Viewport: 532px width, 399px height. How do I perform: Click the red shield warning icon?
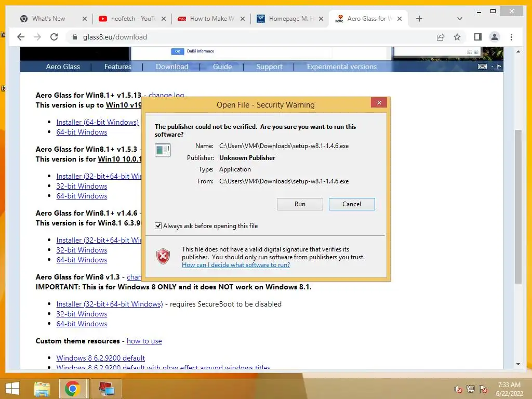(163, 256)
